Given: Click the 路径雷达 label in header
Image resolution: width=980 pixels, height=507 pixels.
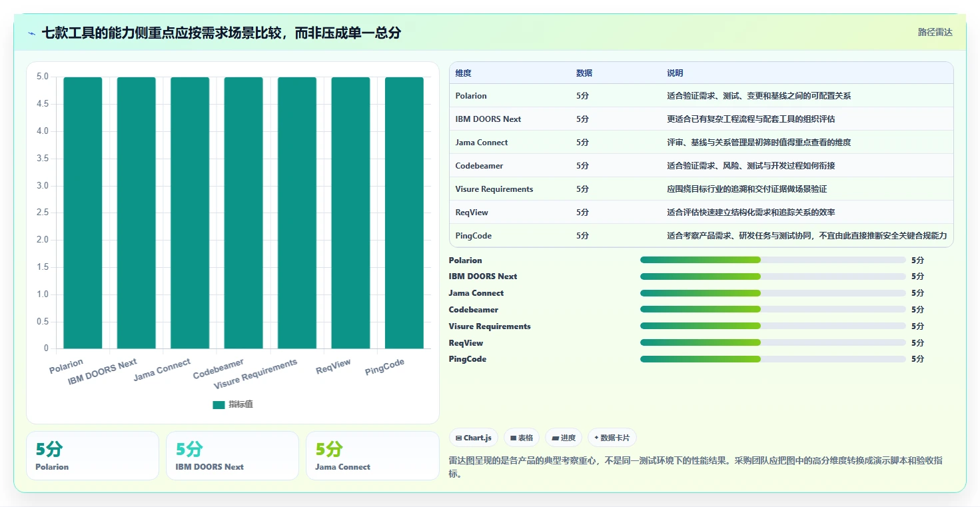Looking at the screenshot, I should (x=935, y=32).
